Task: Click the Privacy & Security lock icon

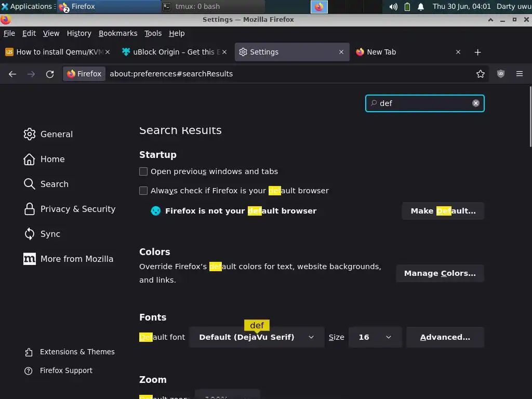Action: click(30, 209)
